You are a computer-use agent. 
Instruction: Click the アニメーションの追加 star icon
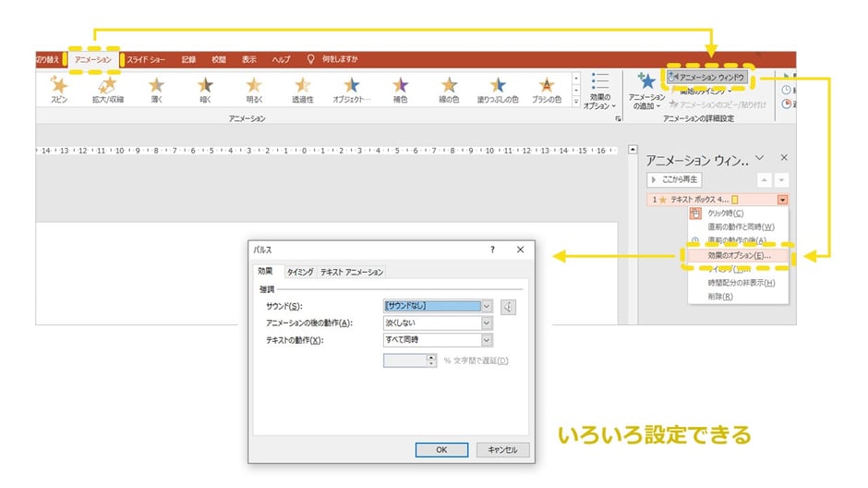pos(646,81)
